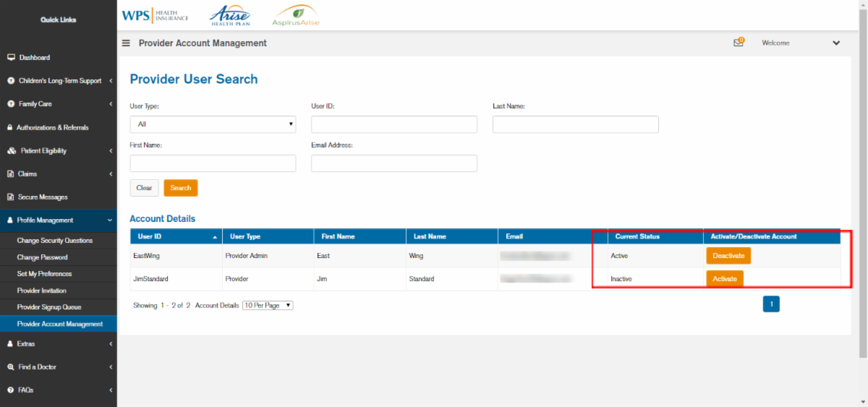Click the hamburger menu icon
This screenshot has height=407, width=868.
pos(126,43)
